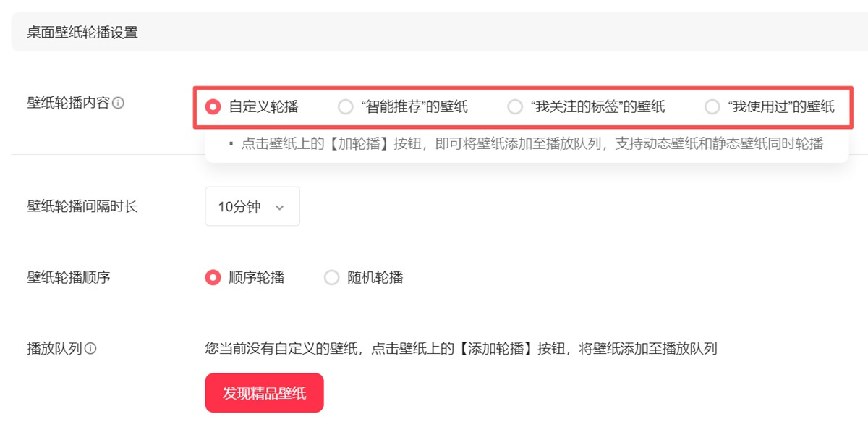The width and height of the screenshot is (868, 435).
Task: Open the 壁纸轮播内容 info icon
Action: [x=119, y=104]
